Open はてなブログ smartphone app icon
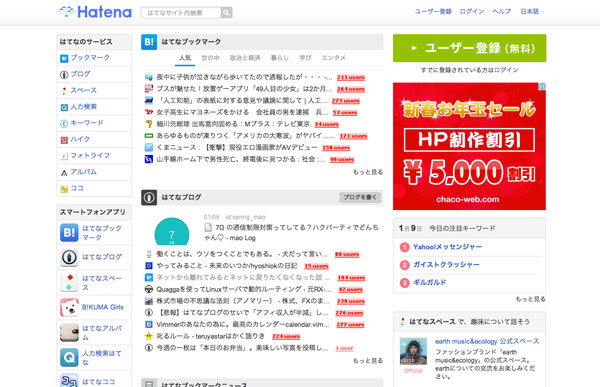 click(x=69, y=257)
